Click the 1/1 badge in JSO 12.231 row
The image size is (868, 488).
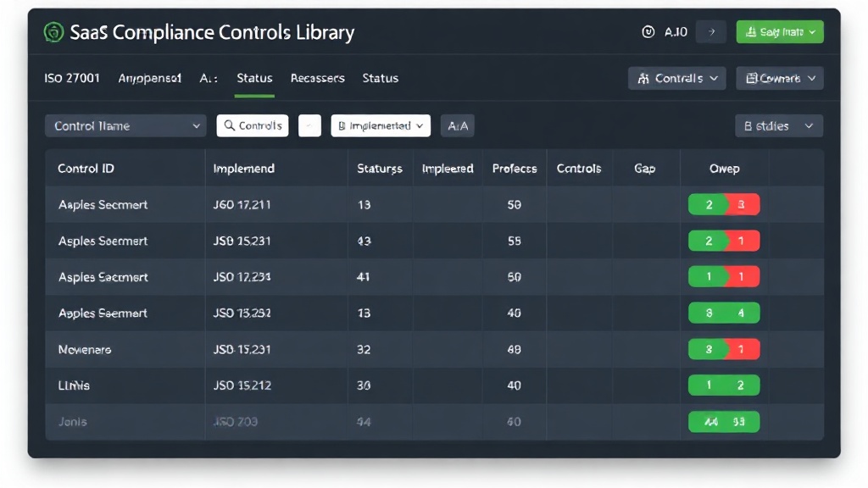(724, 277)
